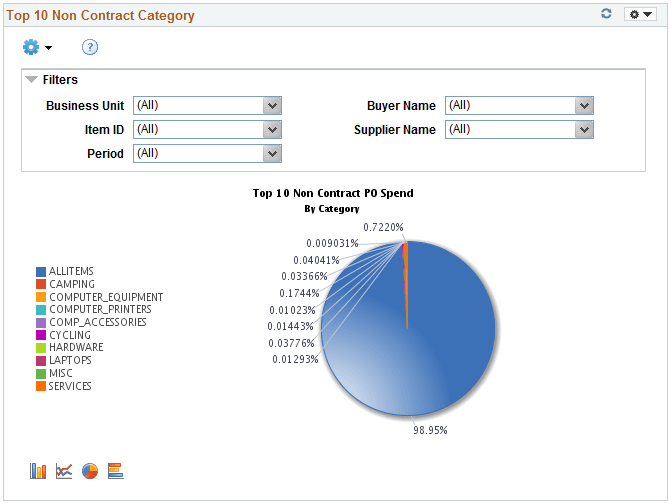Click the Top 10 Non Contract Category title
Viewport: 671px width, 503px height.
tap(100, 15)
